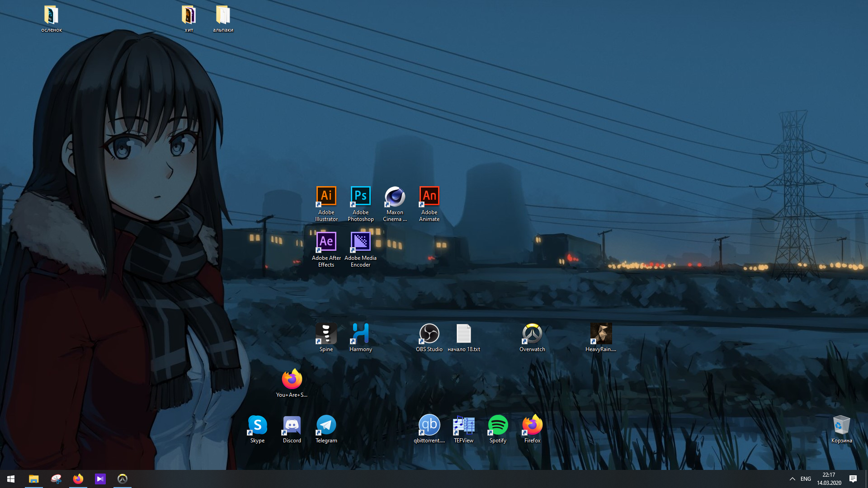The width and height of the screenshot is (868, 488).
Task: Open File Explorer from the taskbar
Action: coord(33,479)
